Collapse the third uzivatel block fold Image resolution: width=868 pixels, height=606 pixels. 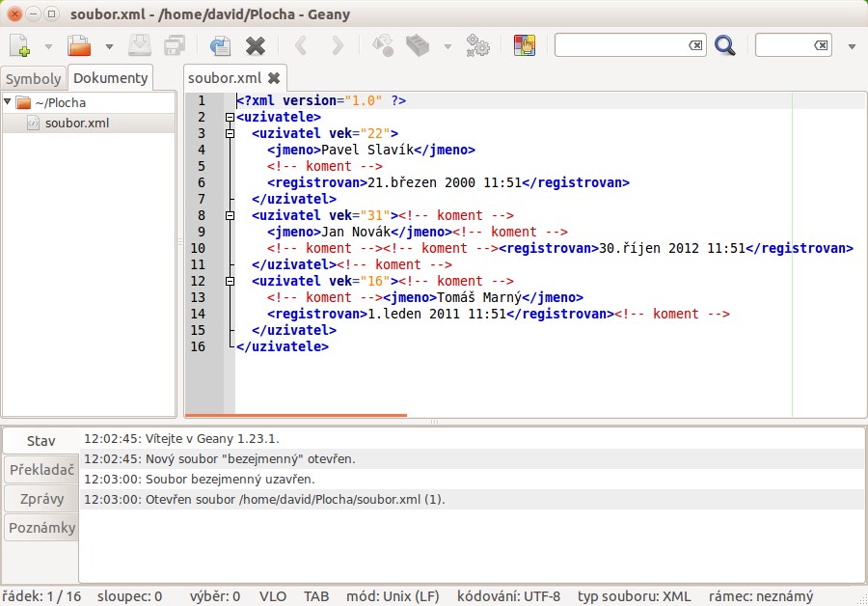(230, 281)
